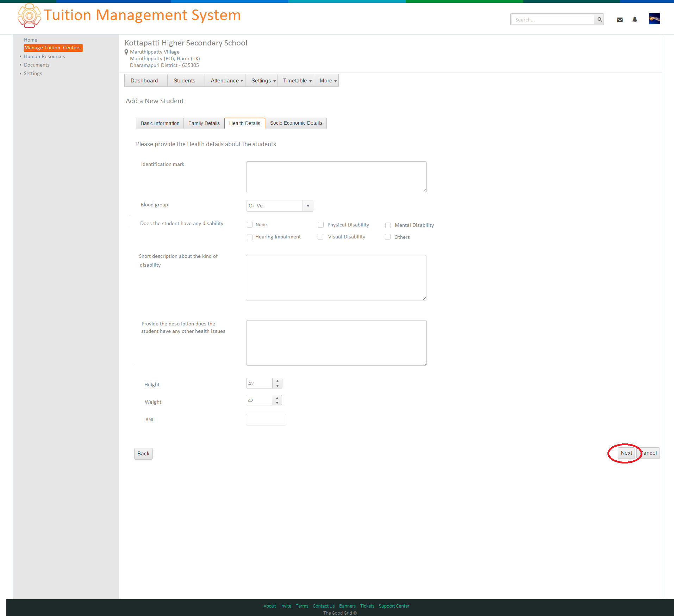The height and width of the screenshot is (616, 674).
Task: Decrease the Weight value with down arrow
Action: pos(277,403)
